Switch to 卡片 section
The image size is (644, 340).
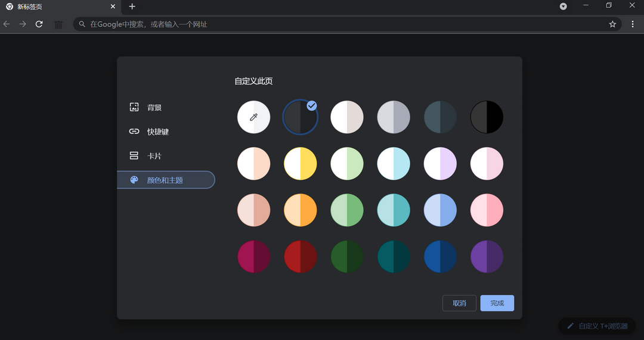154,156
